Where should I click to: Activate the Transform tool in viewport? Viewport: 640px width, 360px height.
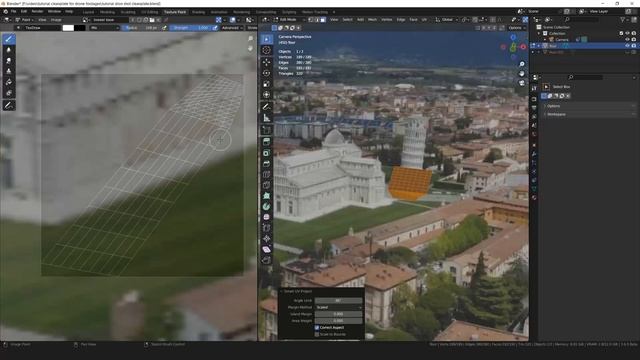pyautogui.click(x=267, y=95)
